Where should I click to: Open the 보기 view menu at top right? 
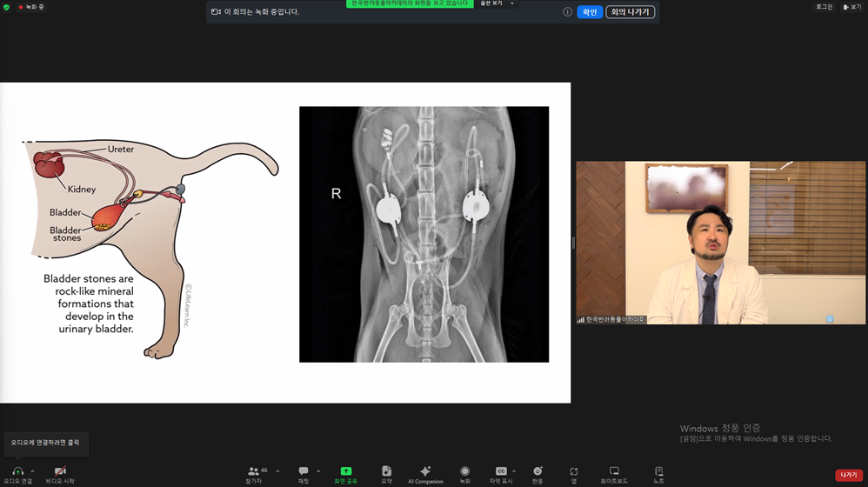(x=852, y=7)
